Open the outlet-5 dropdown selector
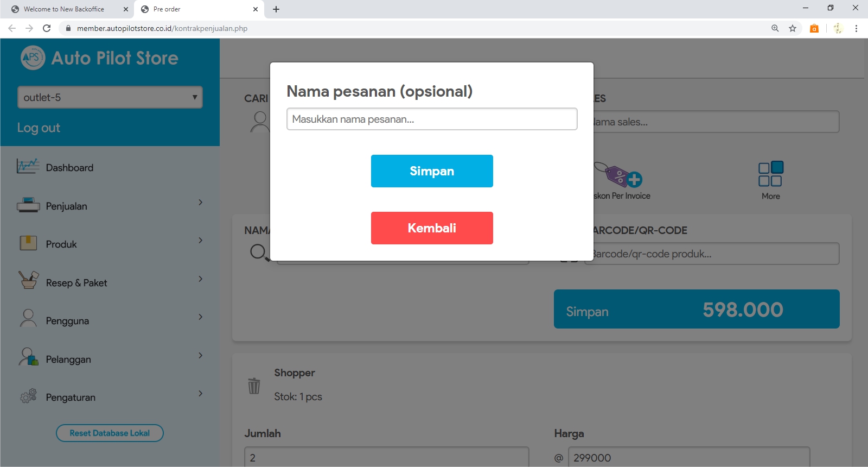Image resolution: width=868 pixels, height=467 pixels. [x=110, y=97]
